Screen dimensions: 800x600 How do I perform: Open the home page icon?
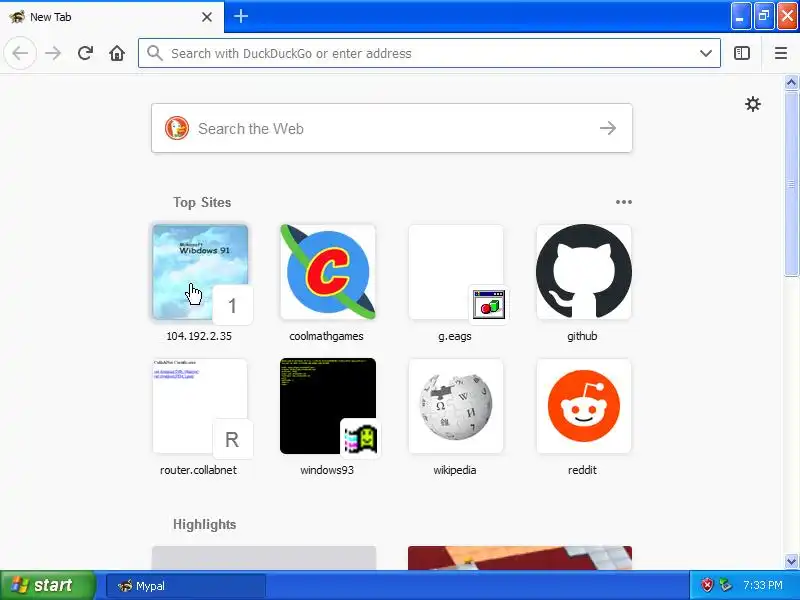coord(117,53)
